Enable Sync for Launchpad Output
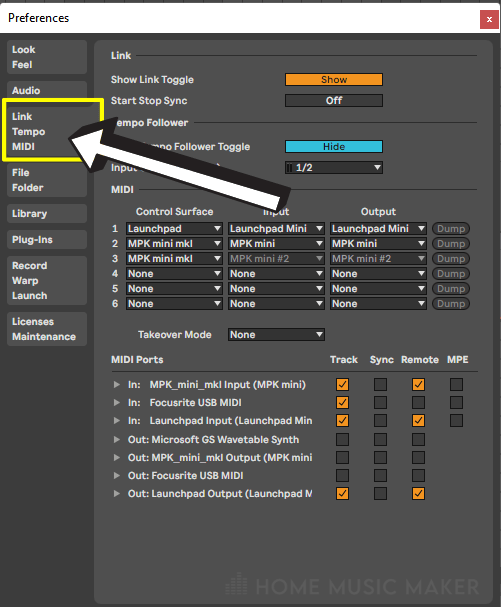Screen dimensions: 501x607 tap(380, 494)
